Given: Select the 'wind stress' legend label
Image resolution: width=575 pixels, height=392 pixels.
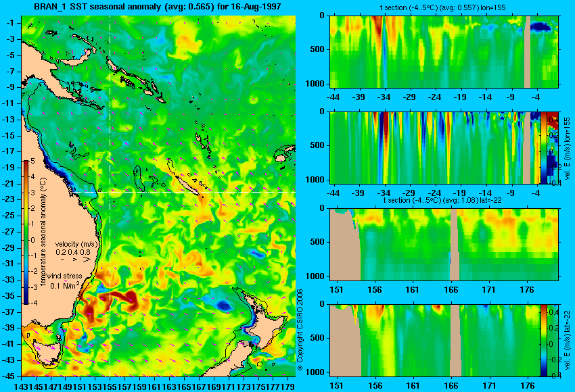Looking at the screenshot, I should 64,276.
